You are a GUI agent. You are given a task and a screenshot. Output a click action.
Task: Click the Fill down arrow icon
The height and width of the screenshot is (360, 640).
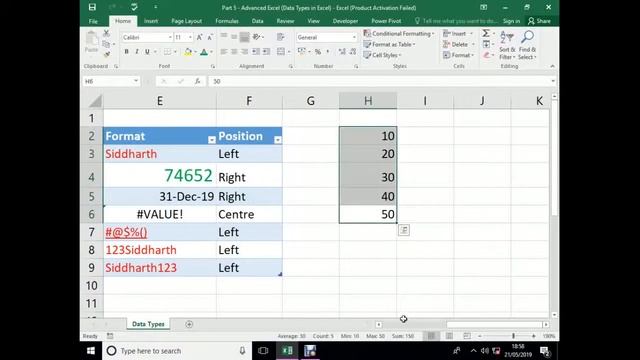click(486, 44)
